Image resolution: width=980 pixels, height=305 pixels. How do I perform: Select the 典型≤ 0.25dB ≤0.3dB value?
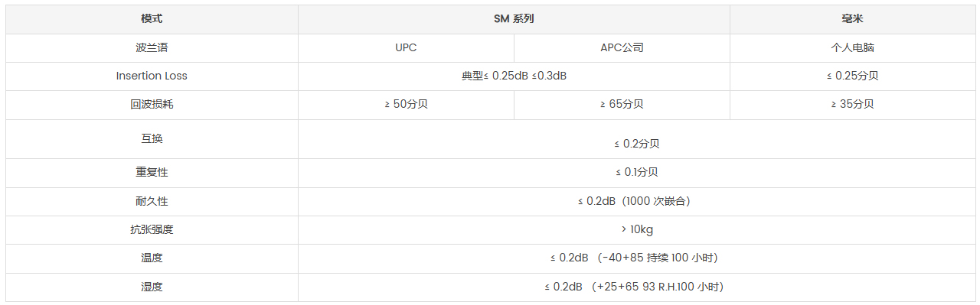click(514, 76)
